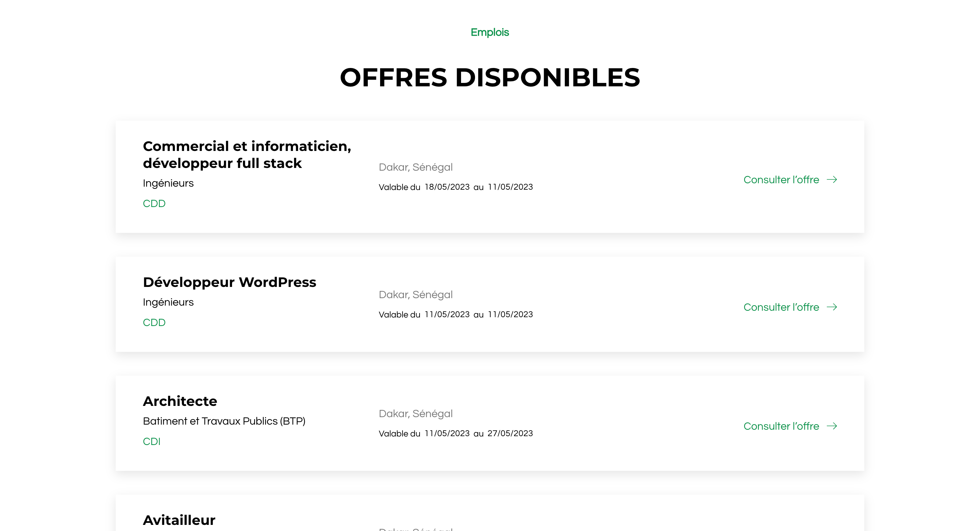The width and height of the screenshot is (980, 531).
Task: Click the CDD tag in first card
Action: 154,203
